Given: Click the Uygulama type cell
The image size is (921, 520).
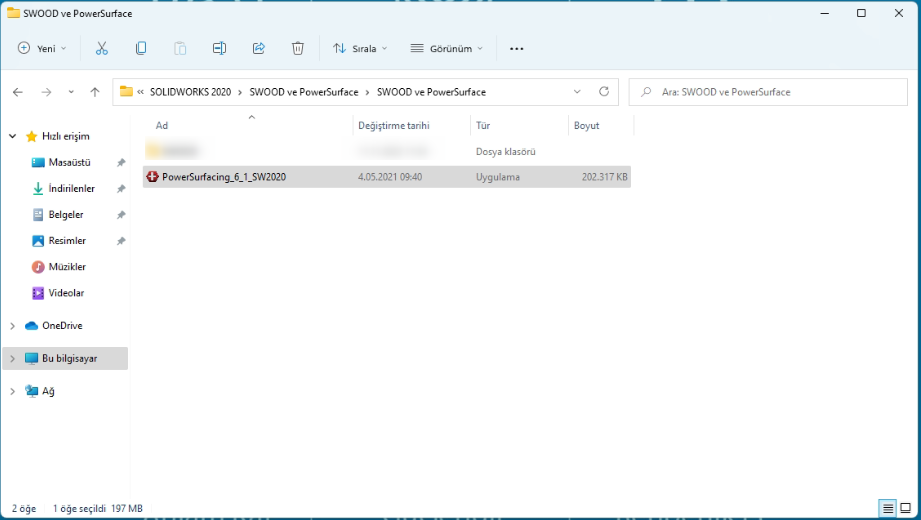Looking at the screenshot, I should point(498,177).
